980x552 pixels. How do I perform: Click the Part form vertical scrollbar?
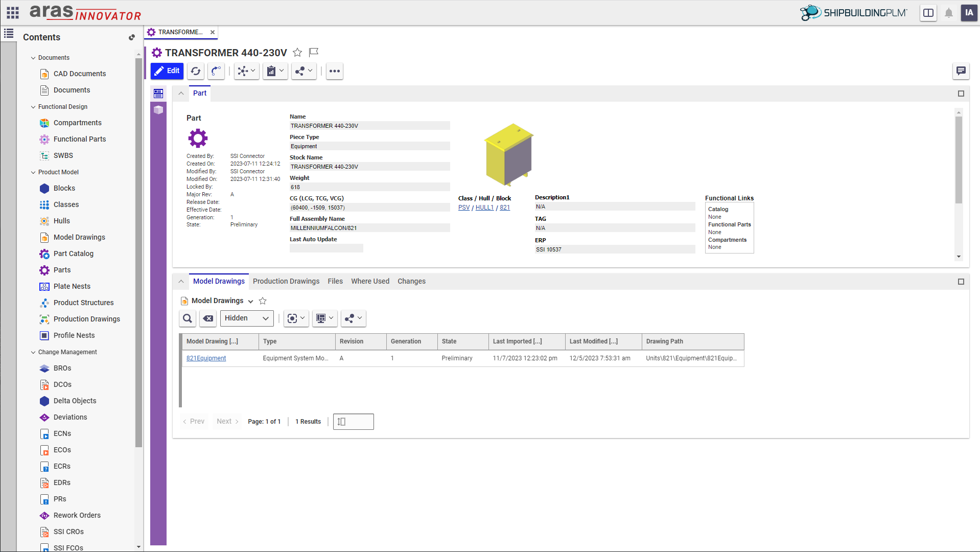(x=959, y=159)
